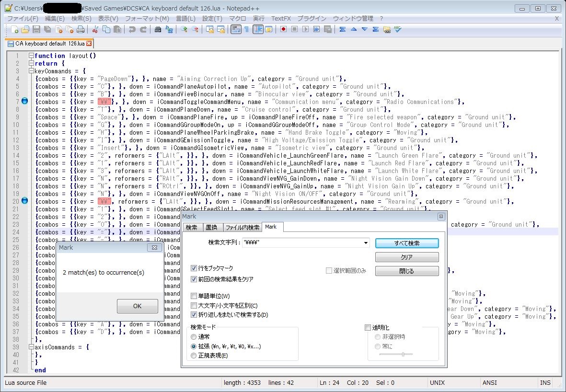Switch to the 置換 tab
Image resolution: width=566 pixels, height=392 pixels.
point(211,227)
